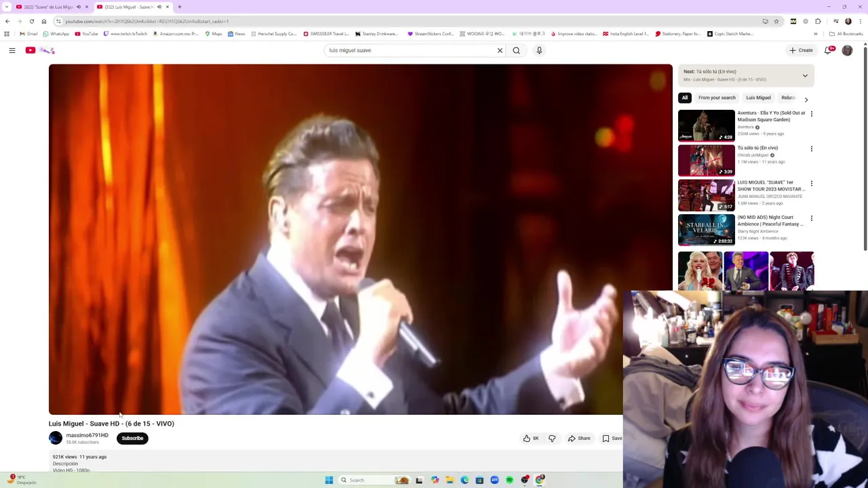
Task: Show more filter chips with right arrow
Action: point(806,100)
